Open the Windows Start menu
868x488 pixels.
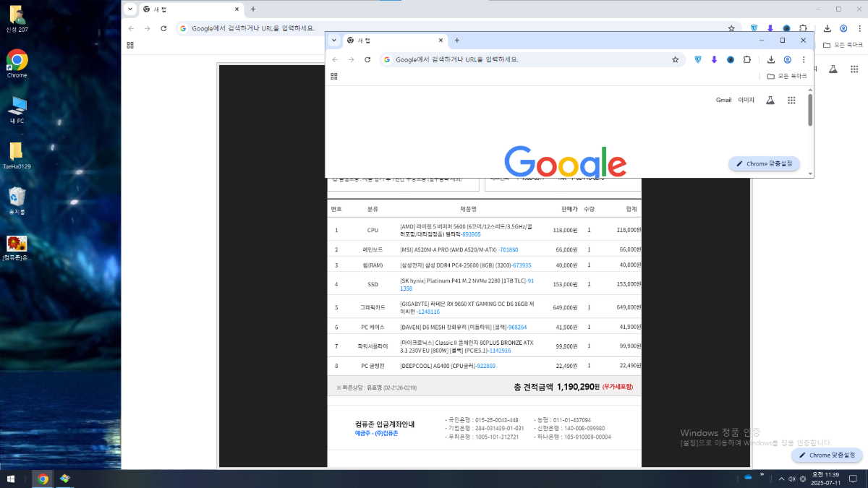coord(11,479)
